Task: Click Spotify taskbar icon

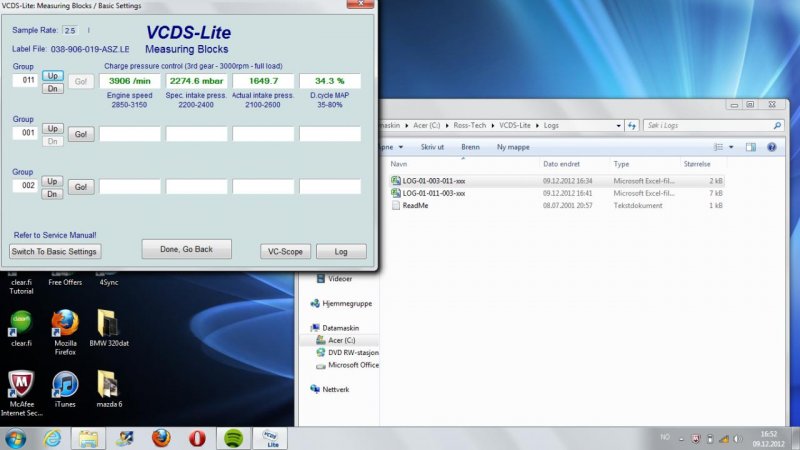Action: pyautogui.click(x=233, y=439)
